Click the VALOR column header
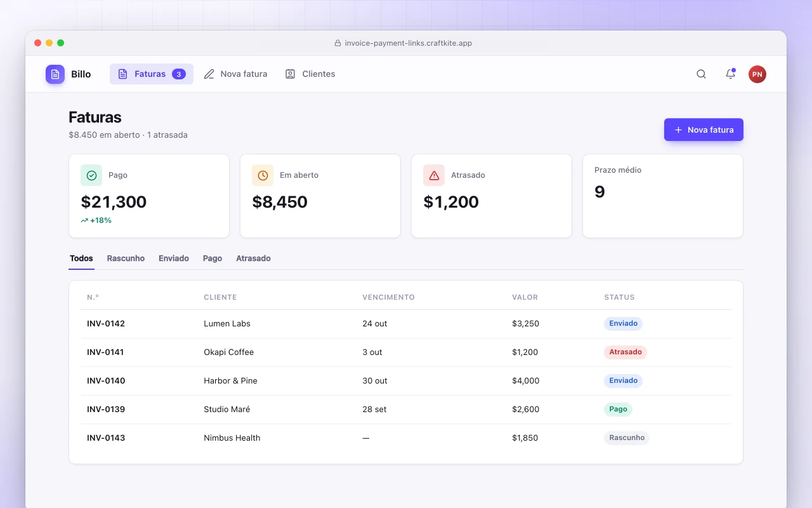The image size is (812, 508). click(525, 297)
